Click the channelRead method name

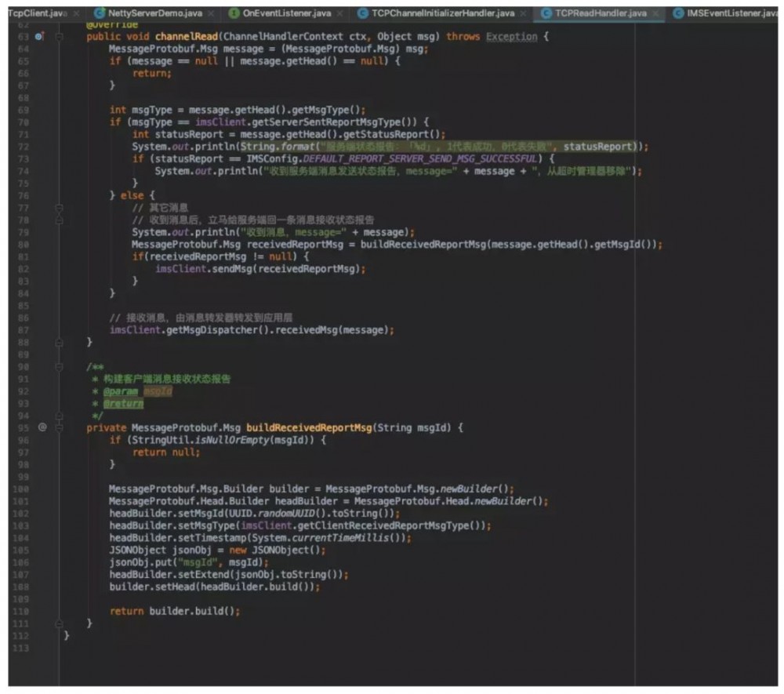click(187, 37)
